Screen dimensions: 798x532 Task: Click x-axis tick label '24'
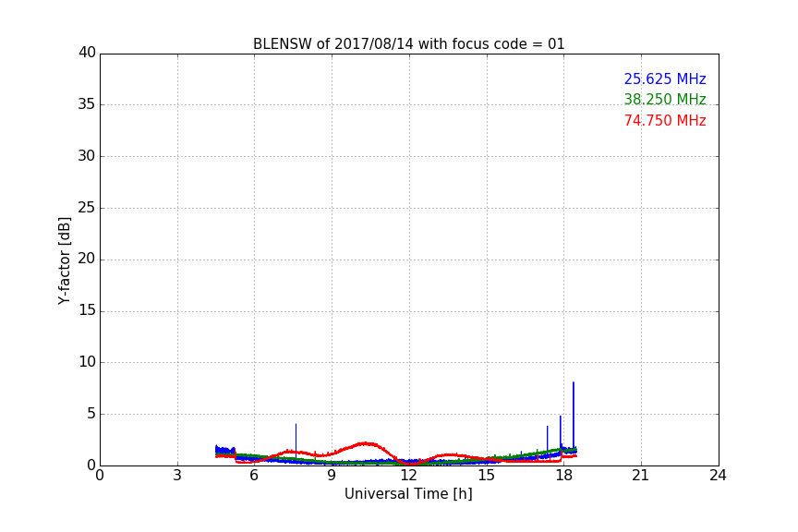tap(718, 476)
